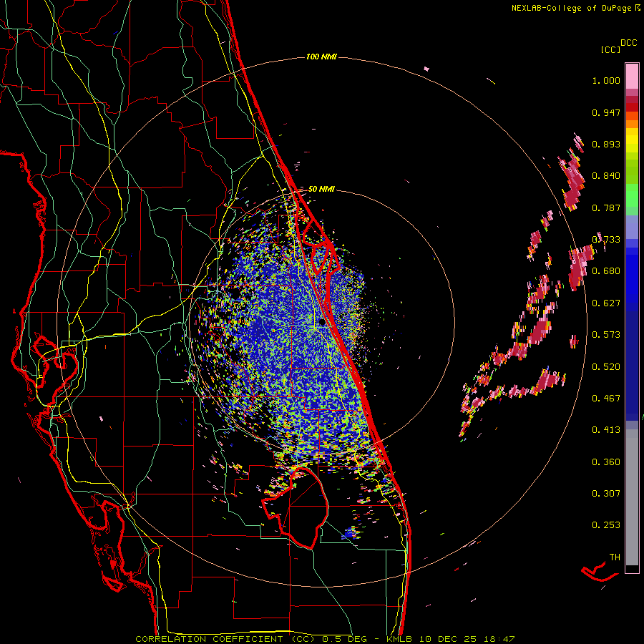Select the 1.000 value on the color scale
Viewport: 644px width, 644px height.
[606, 80]
